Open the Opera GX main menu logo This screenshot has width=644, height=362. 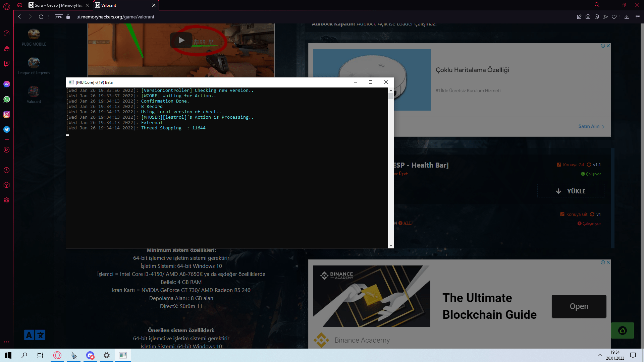[7, 6]
